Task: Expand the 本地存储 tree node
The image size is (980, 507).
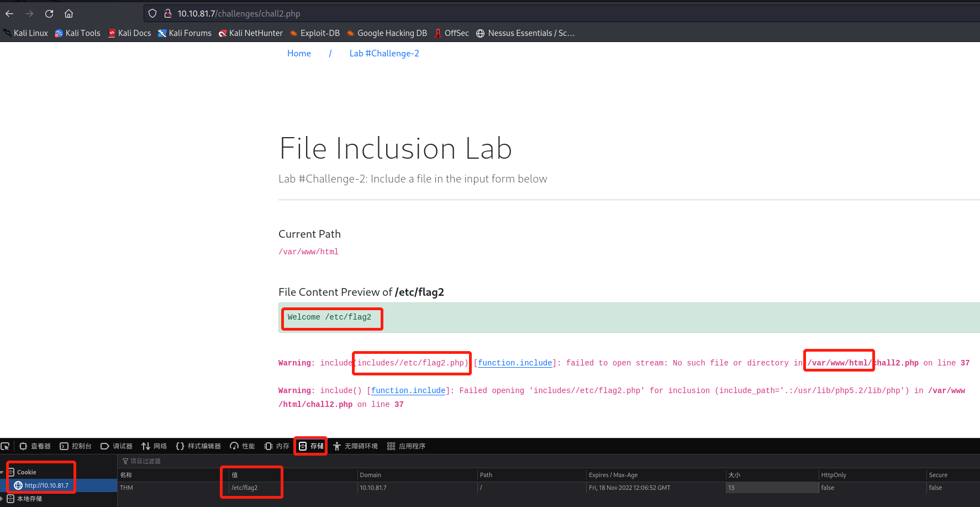Action: tap(2, 499)
